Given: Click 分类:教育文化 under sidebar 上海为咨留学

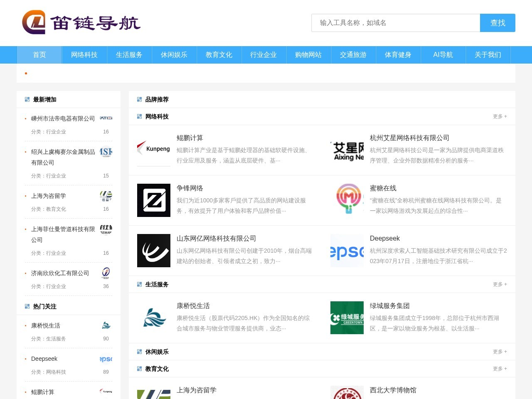Looking at the screenshot, I should tap(49, 209).
